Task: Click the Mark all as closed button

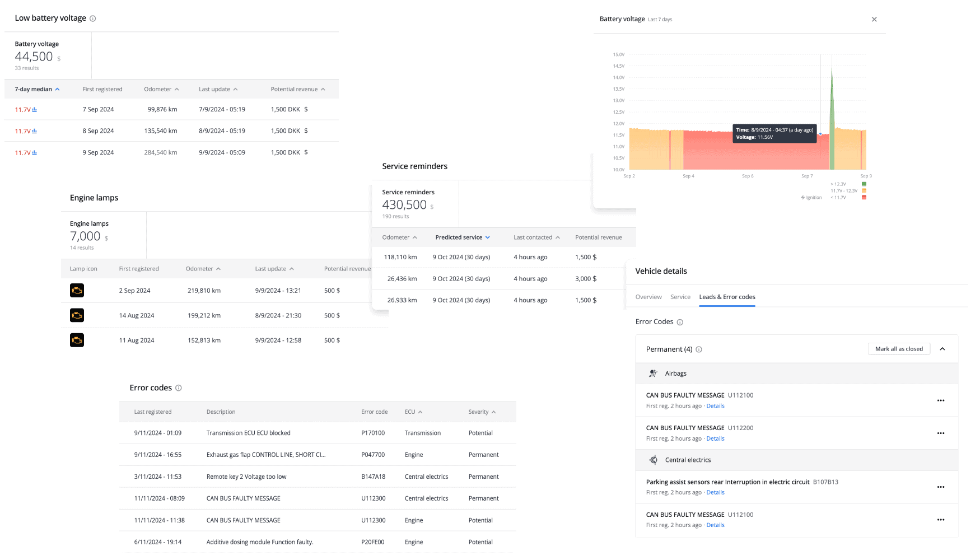Action: coord(899,349)
